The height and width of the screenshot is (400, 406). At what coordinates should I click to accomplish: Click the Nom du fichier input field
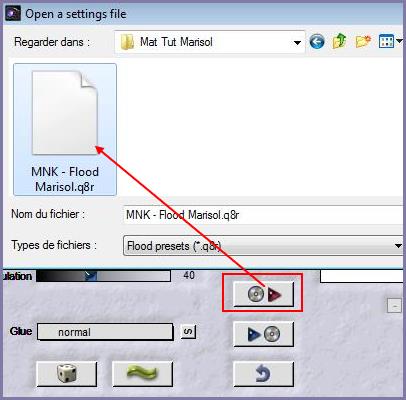click(263, 215)
